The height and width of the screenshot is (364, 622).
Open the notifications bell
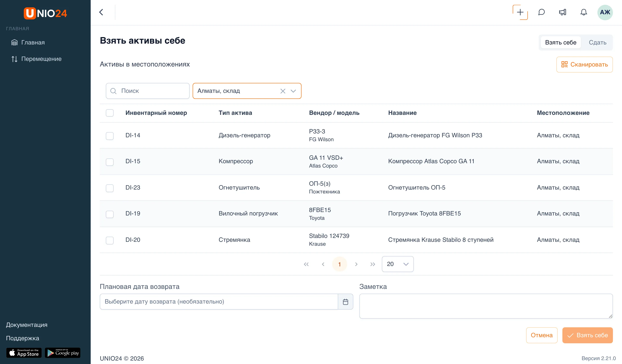(x=584, y=12)
